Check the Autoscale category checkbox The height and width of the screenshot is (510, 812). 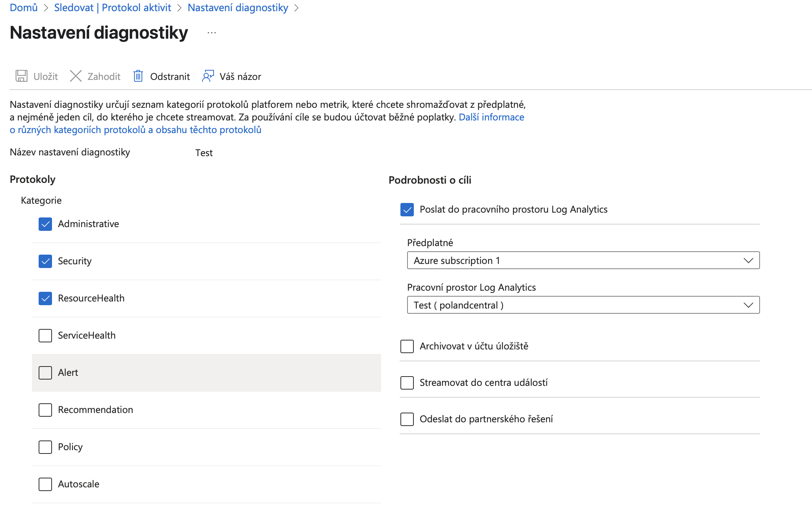click(x=45, y=484)
